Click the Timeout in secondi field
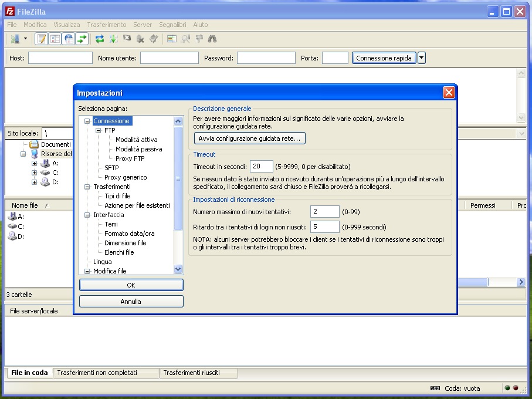This screenshot has width=532, height=399. coord(261,167)
